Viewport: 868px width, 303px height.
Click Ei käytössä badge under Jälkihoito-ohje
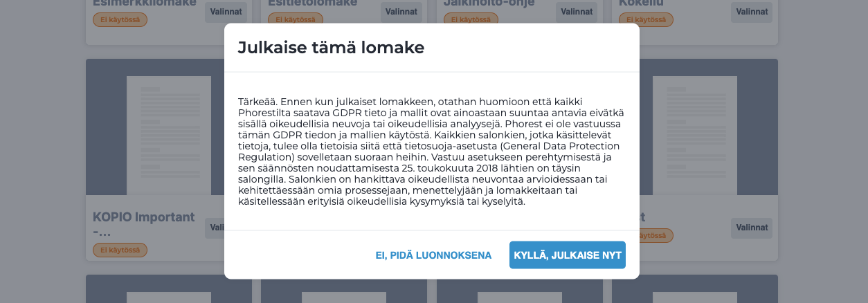(471, 19)
